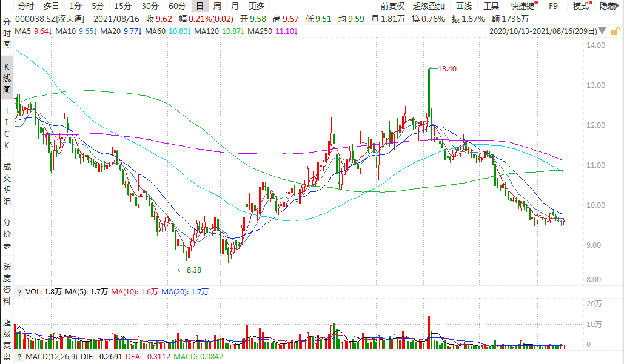Select the 15分 period tab
This screenshot has width=624, height=364.
(122, 6)
